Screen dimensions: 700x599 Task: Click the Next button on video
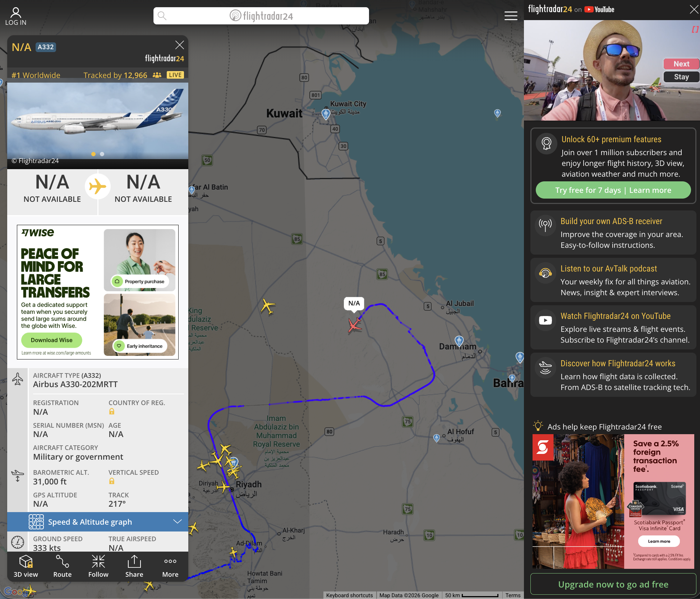point(681,64)
